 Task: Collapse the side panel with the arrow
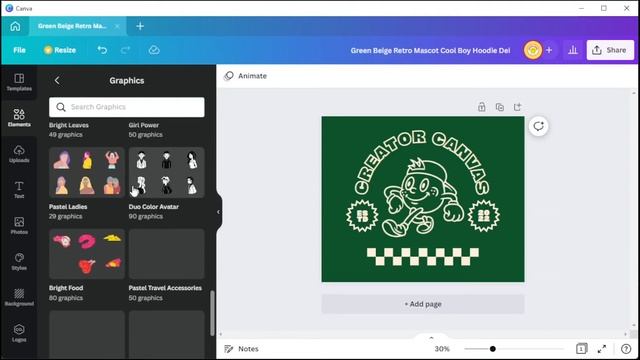(218, 212)
